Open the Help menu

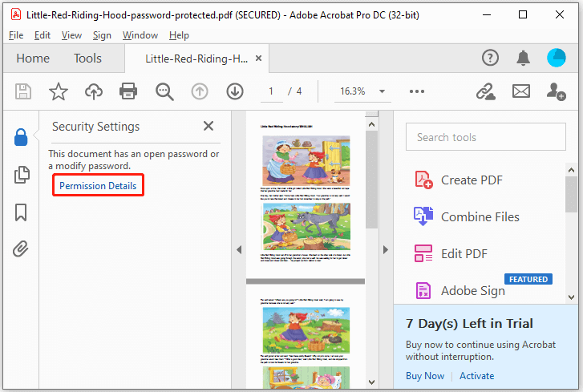(179, 35)
